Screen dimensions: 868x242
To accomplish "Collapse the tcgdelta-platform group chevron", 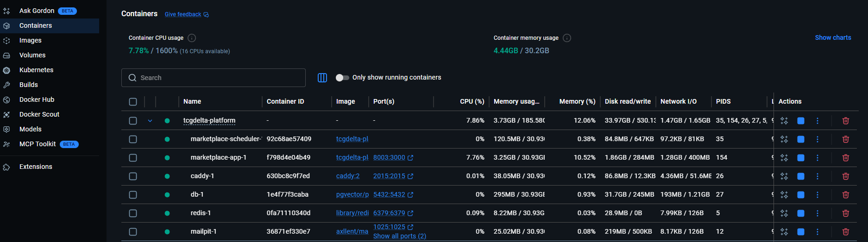I will coord(150,121).
